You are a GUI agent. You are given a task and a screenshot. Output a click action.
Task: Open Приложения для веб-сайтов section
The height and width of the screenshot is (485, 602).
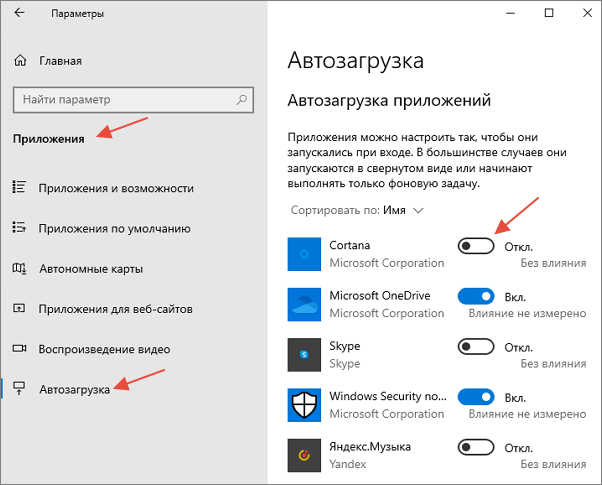coord(116,309)
